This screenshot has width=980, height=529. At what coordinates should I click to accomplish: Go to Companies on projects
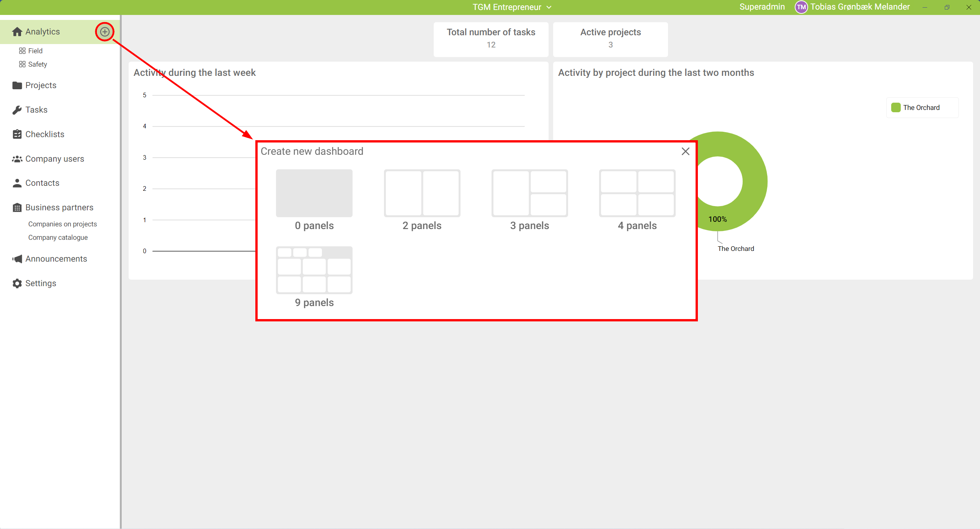pos(62,224)
